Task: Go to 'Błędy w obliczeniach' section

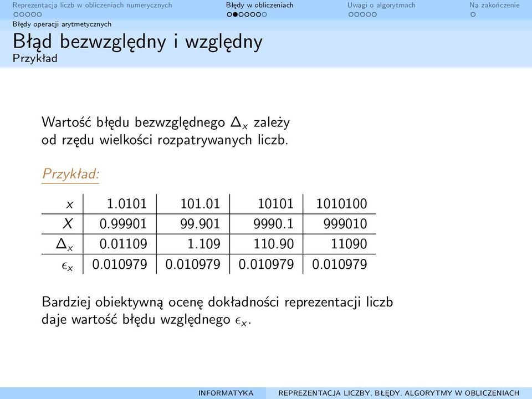Action: (259, 5)
